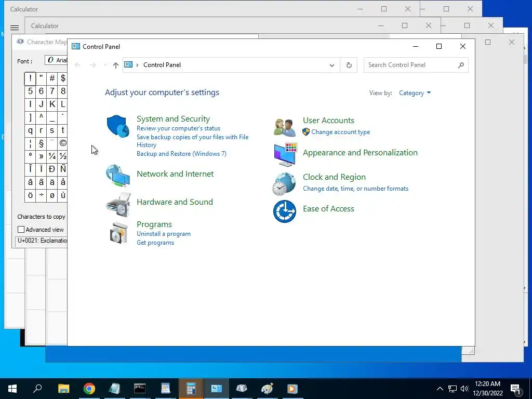Open the Programs disc box icon
This screenshot has height=399, width=532.
118,233
